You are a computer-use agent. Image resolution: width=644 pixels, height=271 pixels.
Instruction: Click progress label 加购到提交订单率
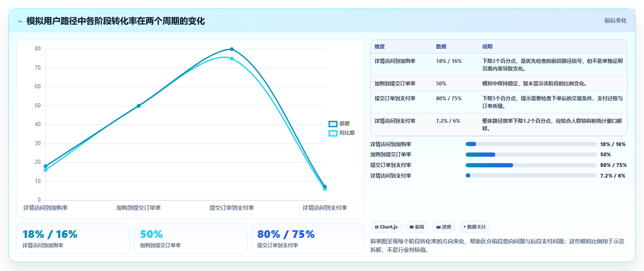coord(391,155)
